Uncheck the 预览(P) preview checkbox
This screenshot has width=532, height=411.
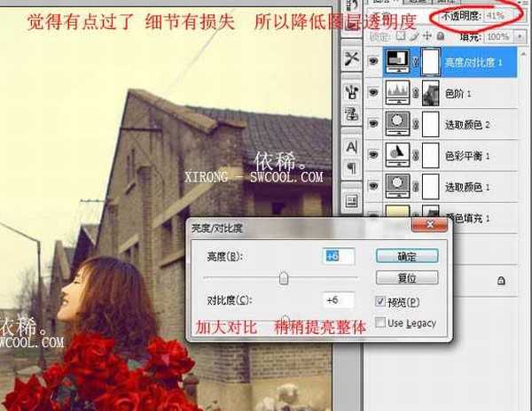click(381, 301)
